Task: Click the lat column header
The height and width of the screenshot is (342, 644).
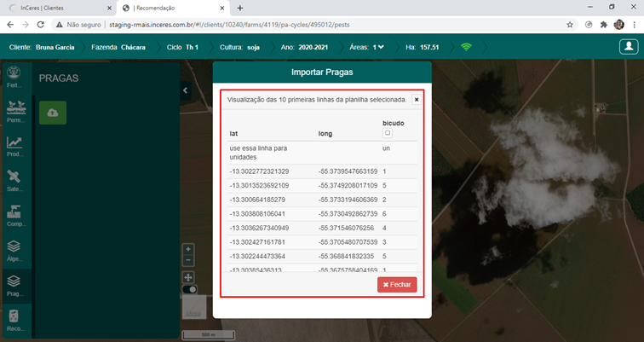Action: [x=233, y=134]
